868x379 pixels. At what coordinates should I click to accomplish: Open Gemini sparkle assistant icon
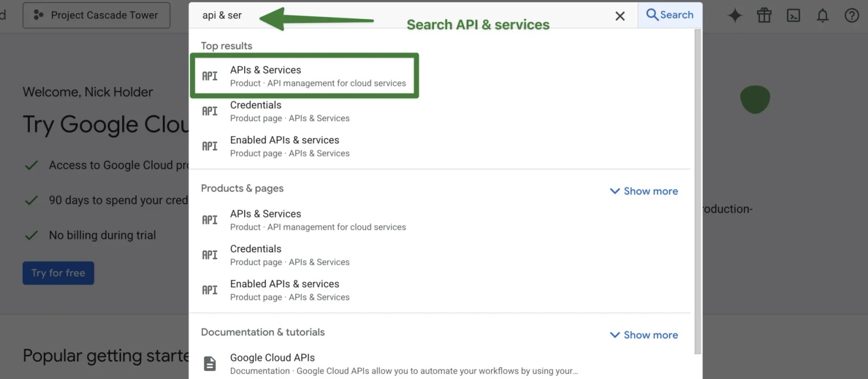pos(735,15)
